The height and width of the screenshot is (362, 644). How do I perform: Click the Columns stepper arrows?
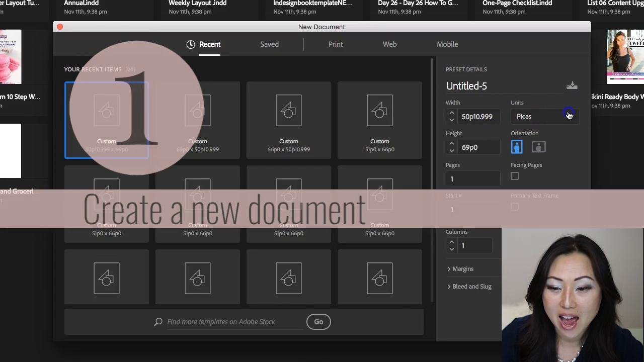(452, 246)
